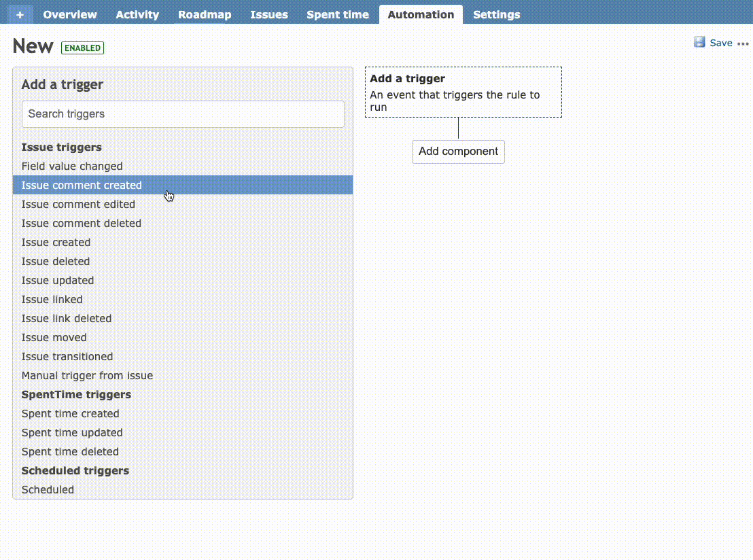Switch to the Overview tab

point(70,14)
